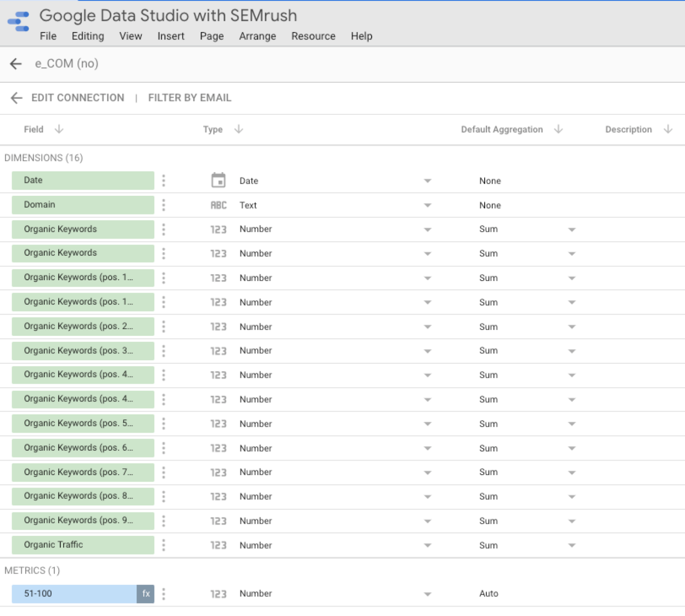This screenshot has width=685, height=616.
Task: Click the DIMENSIONS (16) section header
Action: 44,158
